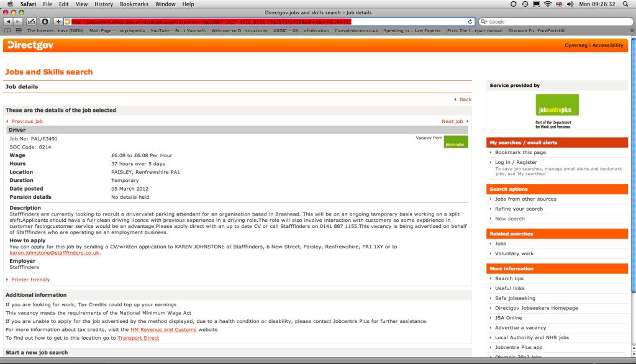
Task: Go forward with Safari's forward arrow button
Action: click(x=18, y=22)
